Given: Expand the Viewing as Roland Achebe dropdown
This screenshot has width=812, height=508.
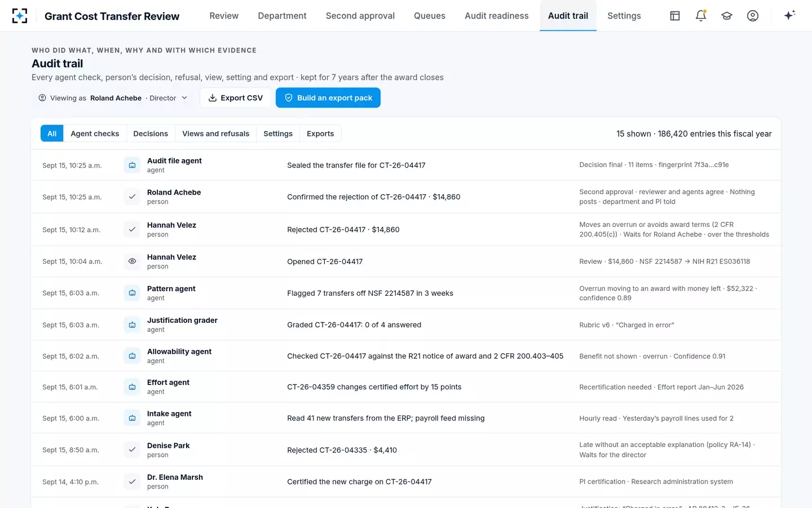Looking at the screenshot, I should (x=113, y=98).
